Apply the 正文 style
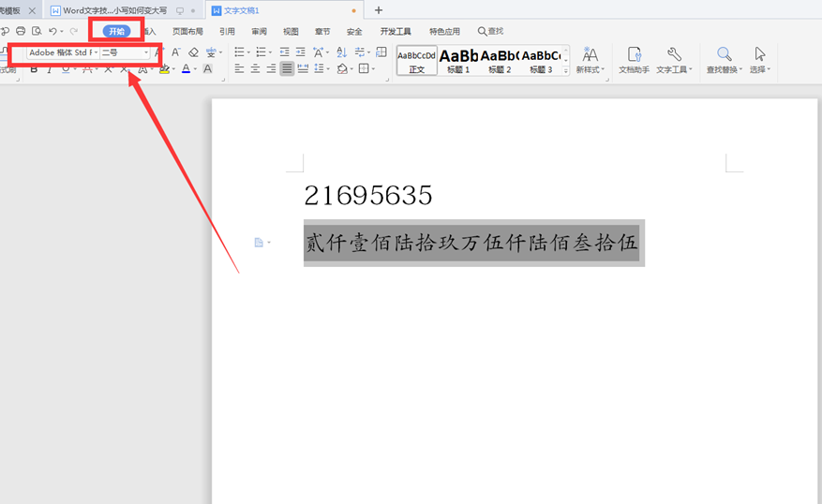Screen dimensions: 822x504 (417, 61)
